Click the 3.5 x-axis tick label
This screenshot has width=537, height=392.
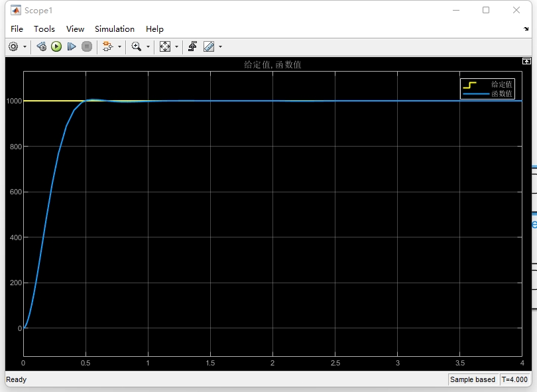click(460, 363)
